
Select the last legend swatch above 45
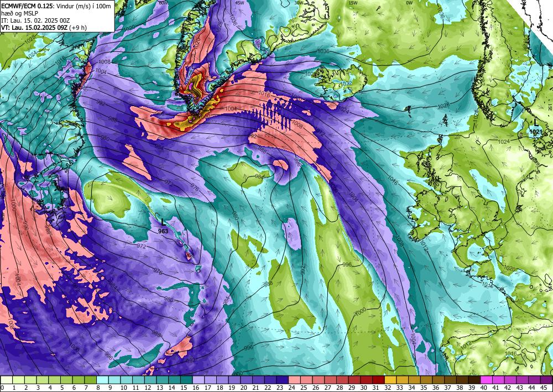coord(546,380)
